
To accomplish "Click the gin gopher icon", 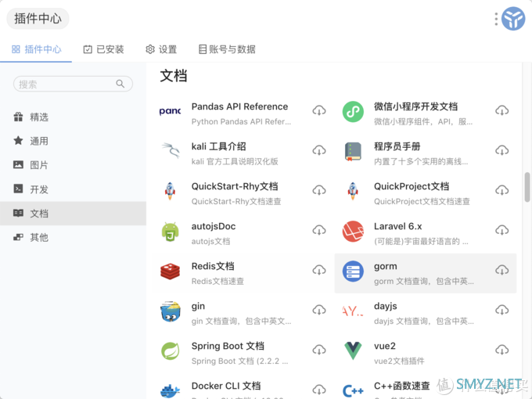I will [170, 311].
